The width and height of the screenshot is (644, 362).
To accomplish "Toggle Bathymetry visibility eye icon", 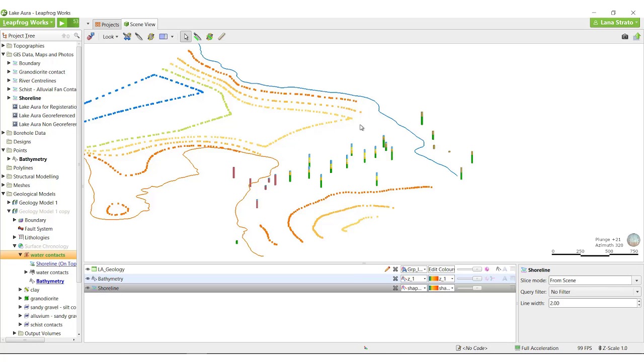I will (88, 279).
